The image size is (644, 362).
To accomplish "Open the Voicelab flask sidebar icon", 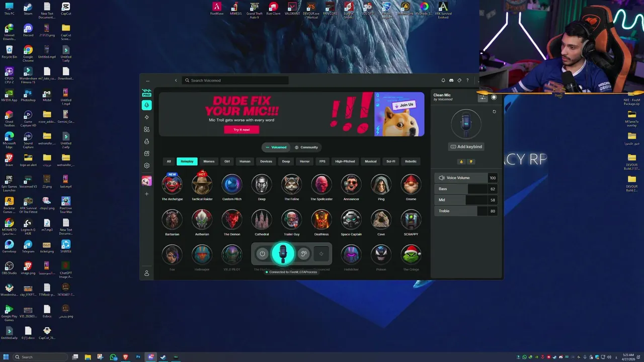I will click(x=146, y=141).
